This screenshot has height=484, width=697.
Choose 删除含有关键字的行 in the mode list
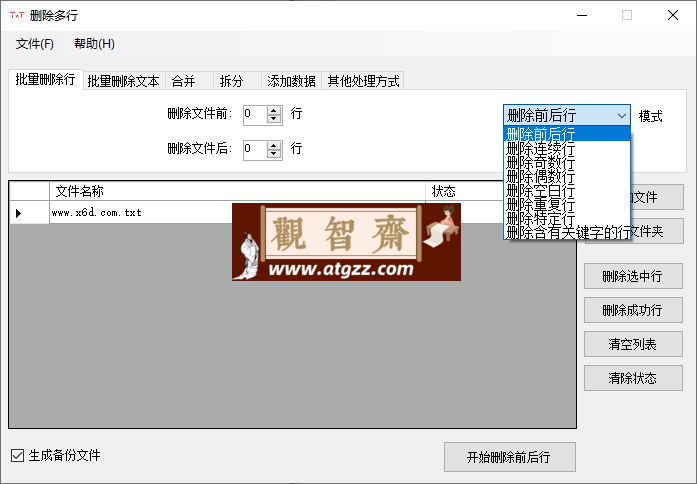click(x=567, y=232)
